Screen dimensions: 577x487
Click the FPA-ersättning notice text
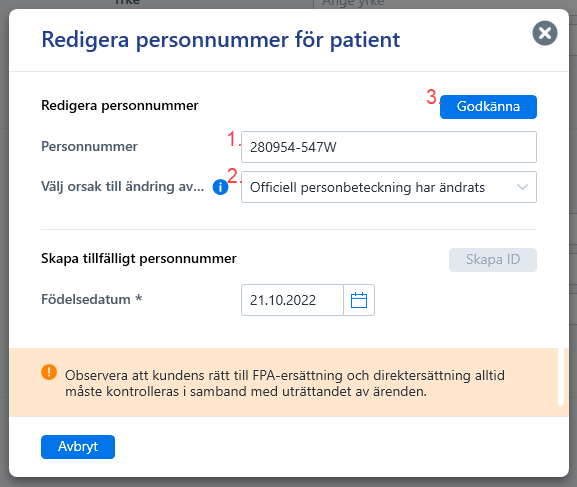(x=285, y=383)
